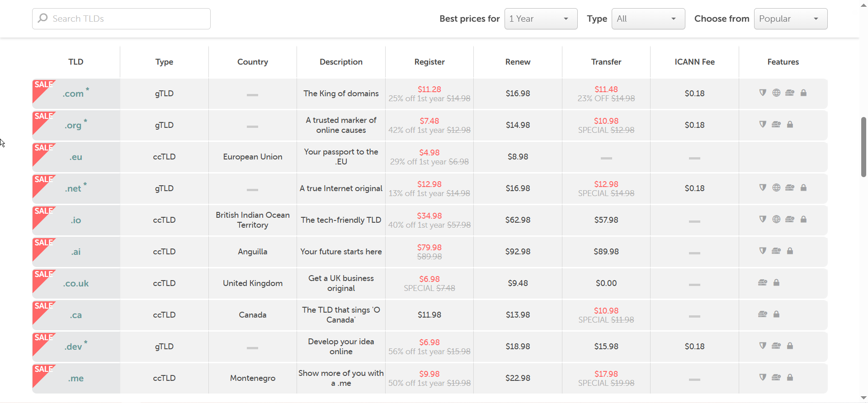Open the .io domain link
Screen dimensions: 868x403
75,220
